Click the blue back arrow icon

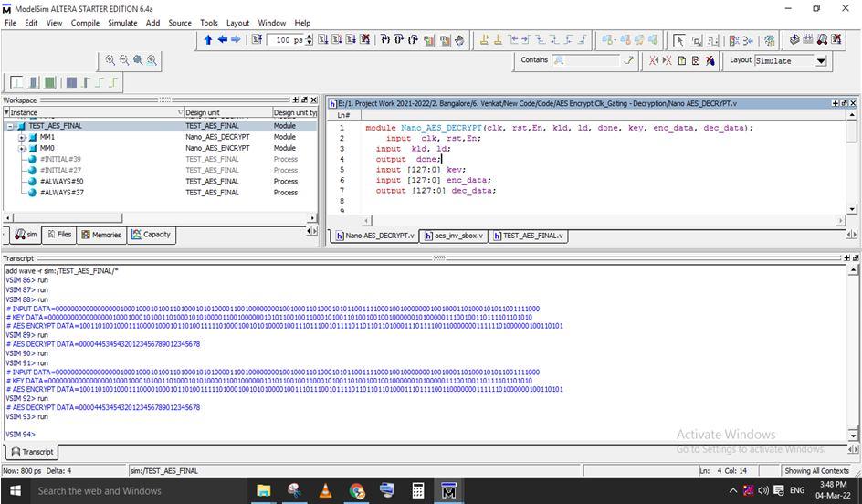pos(221,40)
